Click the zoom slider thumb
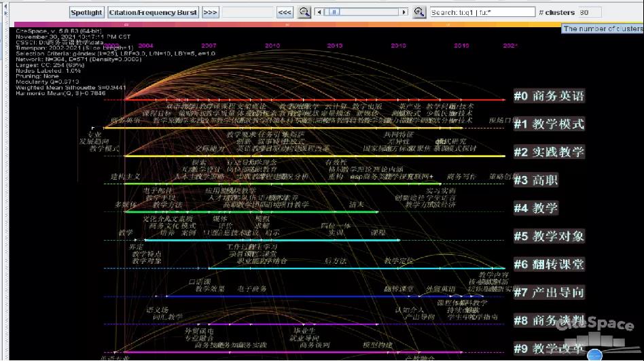 pos(333,12)
